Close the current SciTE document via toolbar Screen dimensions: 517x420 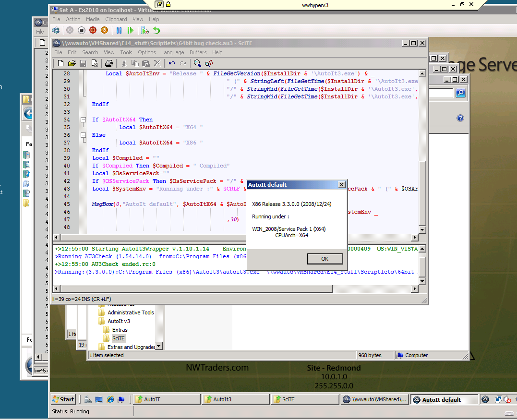coord(95,63)
